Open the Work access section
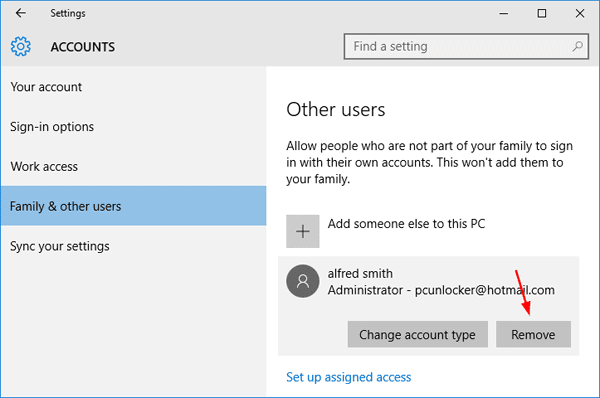Screen dimensions: 600x398 133,166
